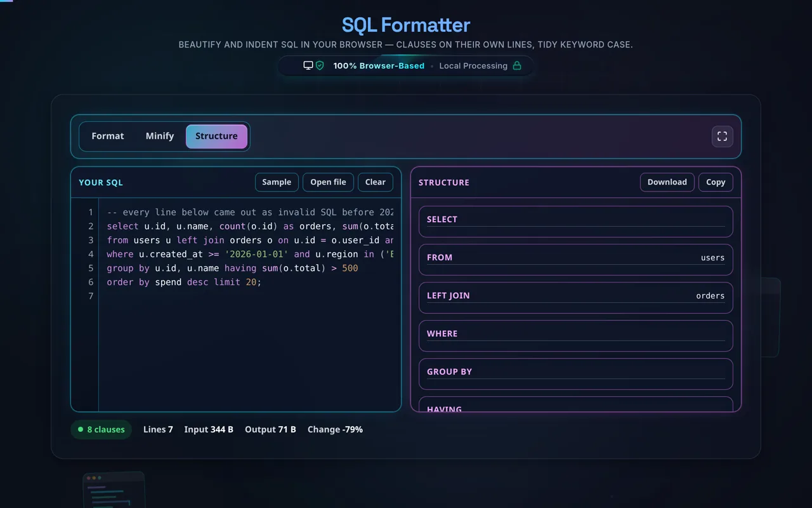Click the green lock icon beside Local Processing
Screen dimensions: 812x508
517,65
